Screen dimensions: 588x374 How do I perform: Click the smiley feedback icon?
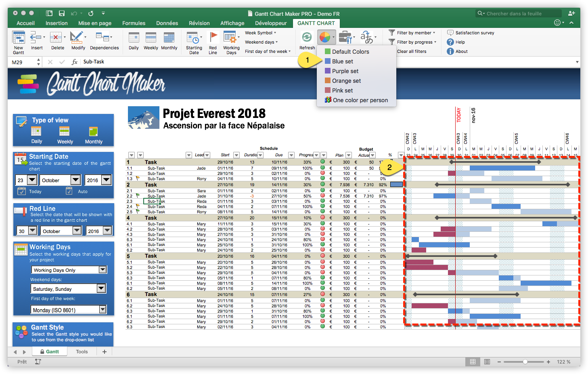[x=557, y=23]
